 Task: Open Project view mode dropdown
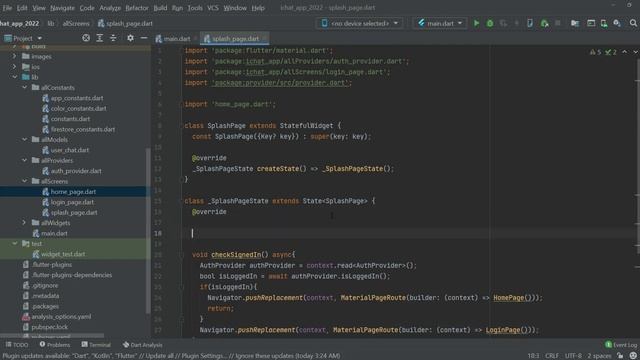(23, 38)
